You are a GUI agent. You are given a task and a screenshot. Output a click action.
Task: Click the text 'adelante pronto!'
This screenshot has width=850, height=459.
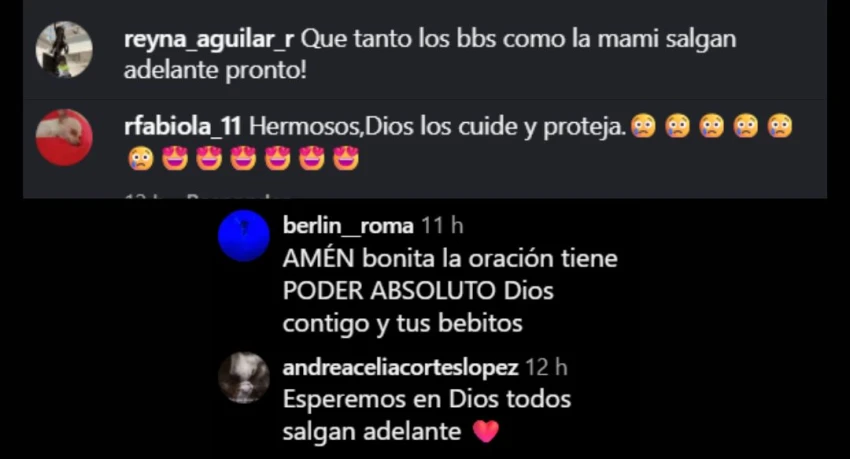tap(215, 71)
